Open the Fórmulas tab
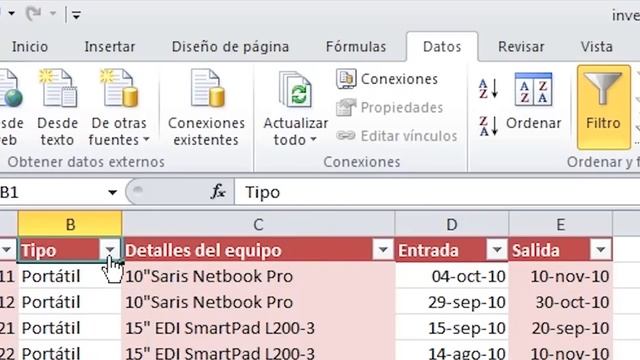The height and width of the screenshot is (360, 640). click(356, 47)
